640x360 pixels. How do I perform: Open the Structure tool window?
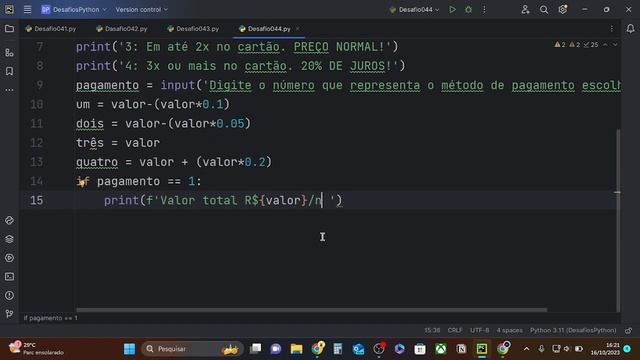pyautogui.click(x=9, y=53)
